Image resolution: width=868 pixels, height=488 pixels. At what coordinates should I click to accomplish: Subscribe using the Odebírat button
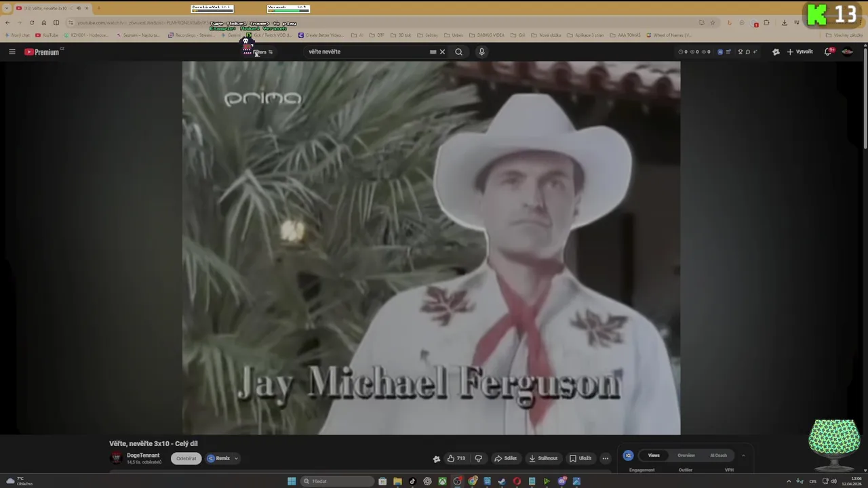[186, 458]
